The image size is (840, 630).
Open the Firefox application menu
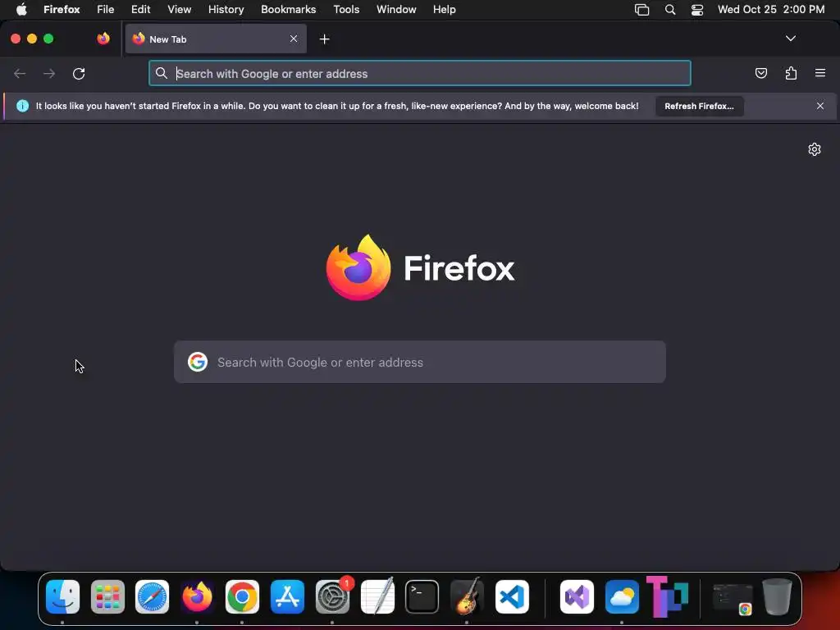pyautogui.click(x=62, y=10)
